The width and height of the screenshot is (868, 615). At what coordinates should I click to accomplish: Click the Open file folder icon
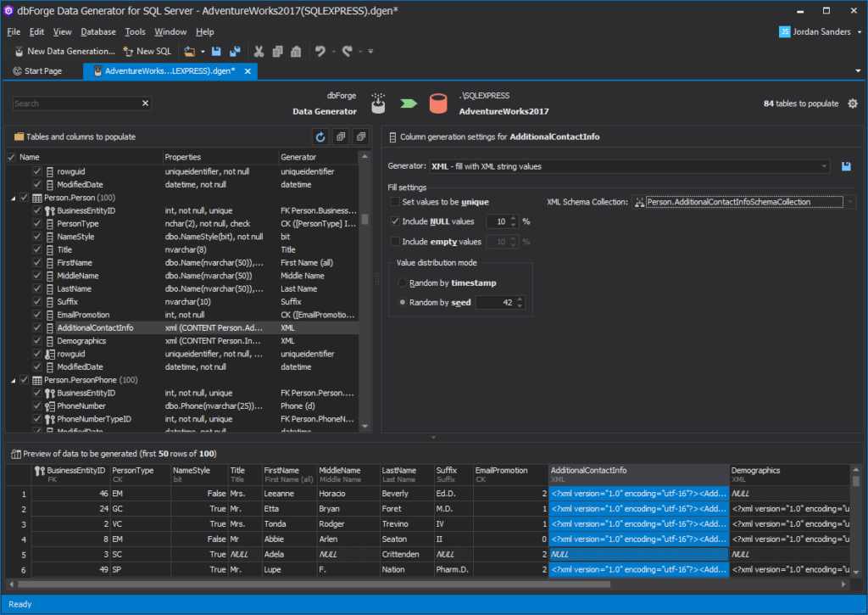tap(189, 52)
